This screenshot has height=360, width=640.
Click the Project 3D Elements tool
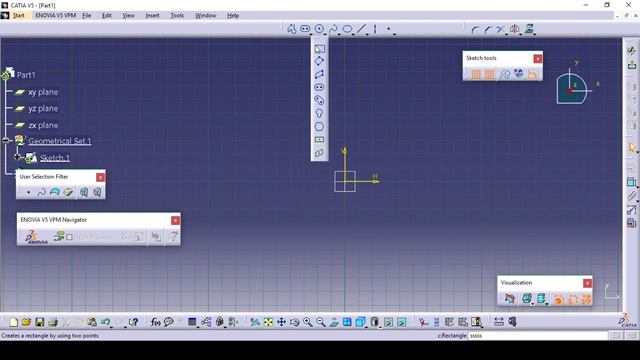pyautogui.click(x=529, y=29)
